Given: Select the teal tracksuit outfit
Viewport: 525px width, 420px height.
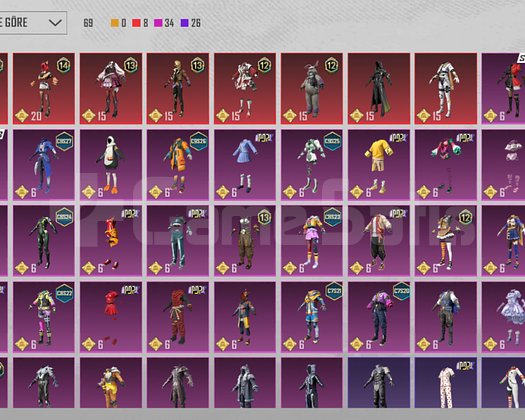Looking at the screenshot, I should [x=178, y=241].
